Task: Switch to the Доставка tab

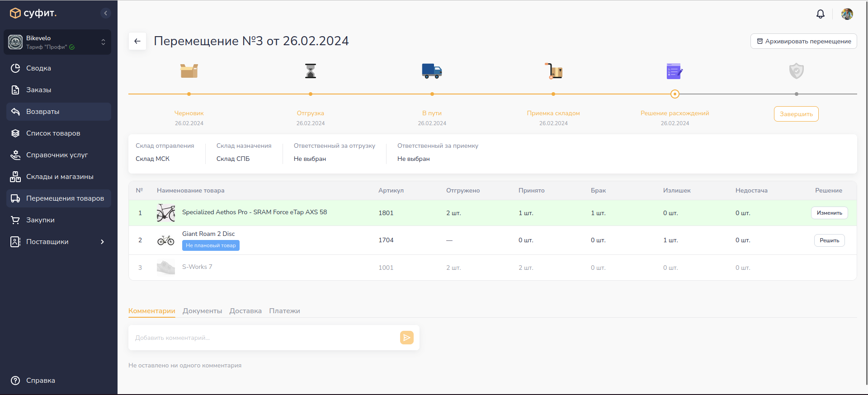Action: [x=245, y=311]
